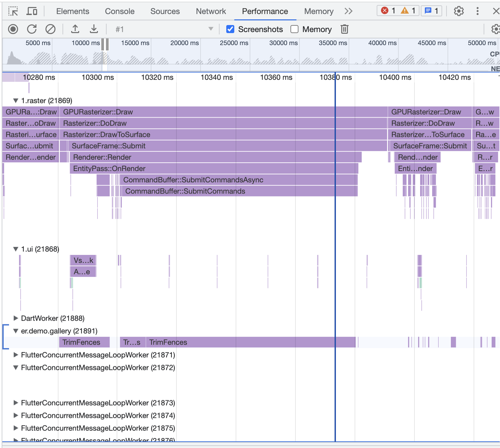Viewport: 500px width, 448px height.
Task: Switch to the Memory tab
Action: tap(318, 11)
